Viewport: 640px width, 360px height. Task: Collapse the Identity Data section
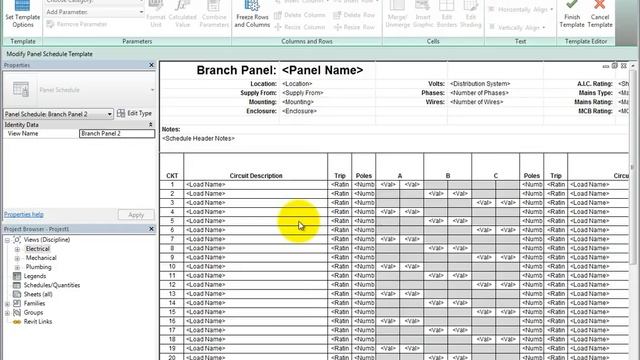151,124
